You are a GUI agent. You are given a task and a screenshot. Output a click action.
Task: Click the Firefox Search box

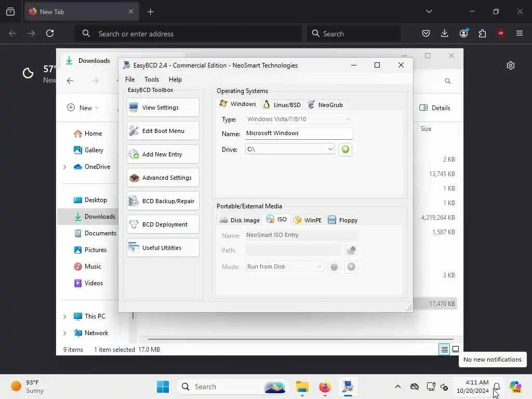(x=354, y=34)
